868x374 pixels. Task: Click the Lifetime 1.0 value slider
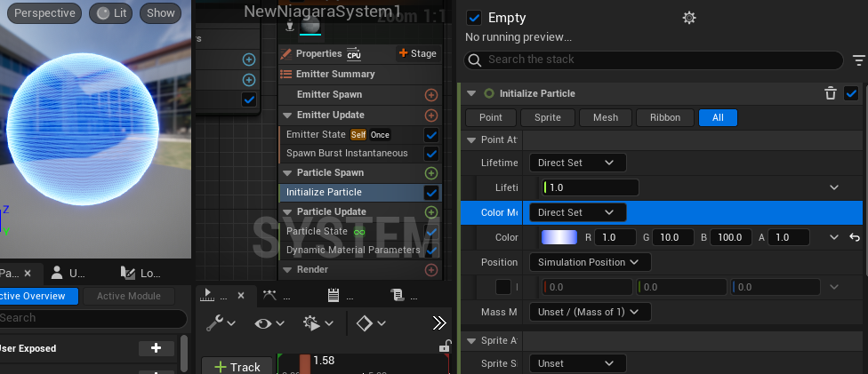tap(591, 187)
